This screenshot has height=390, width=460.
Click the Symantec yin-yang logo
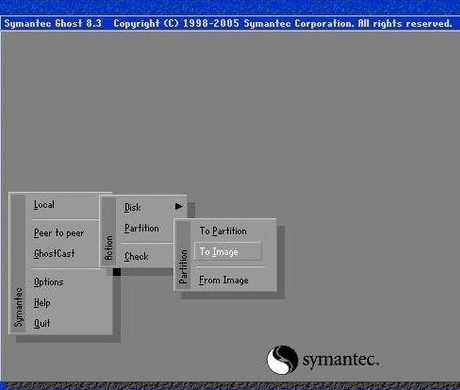282,359
